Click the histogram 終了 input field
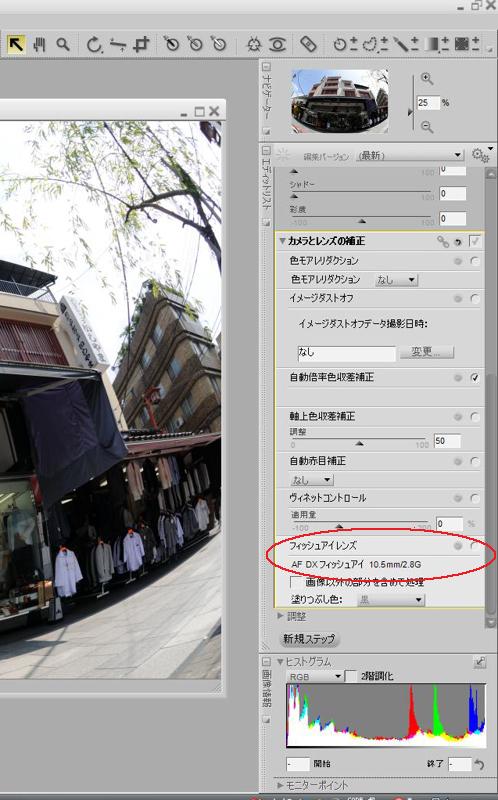The image size is (498, 800). pos(460,764)
